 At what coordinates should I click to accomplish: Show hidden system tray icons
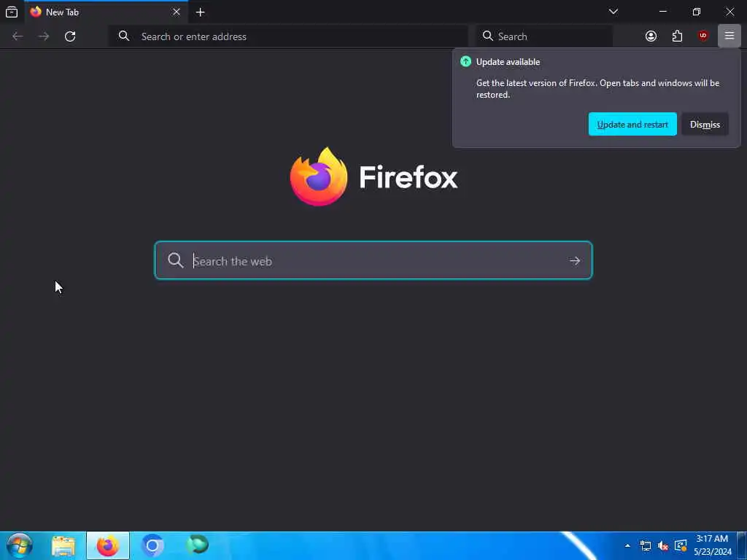(x=627, y=546)
